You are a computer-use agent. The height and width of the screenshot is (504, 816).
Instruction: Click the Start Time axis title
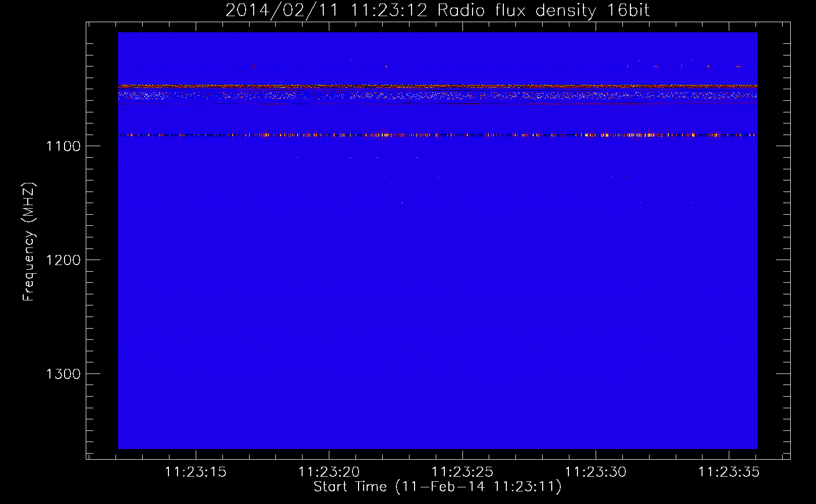[437, 487]
